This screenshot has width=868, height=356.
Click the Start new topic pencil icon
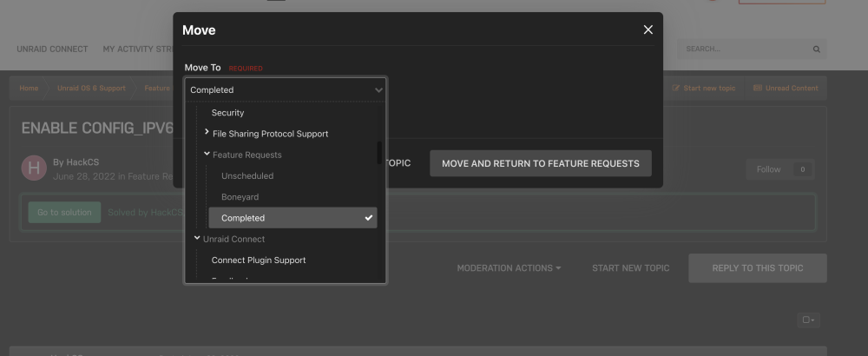coord(676,88)
